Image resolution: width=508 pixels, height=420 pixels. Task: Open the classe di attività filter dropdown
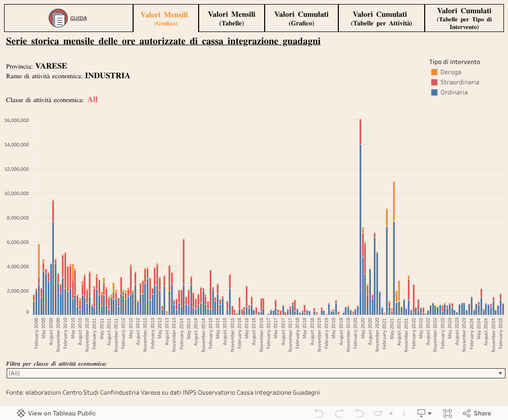pyautogui.click(x=256, y=373)
